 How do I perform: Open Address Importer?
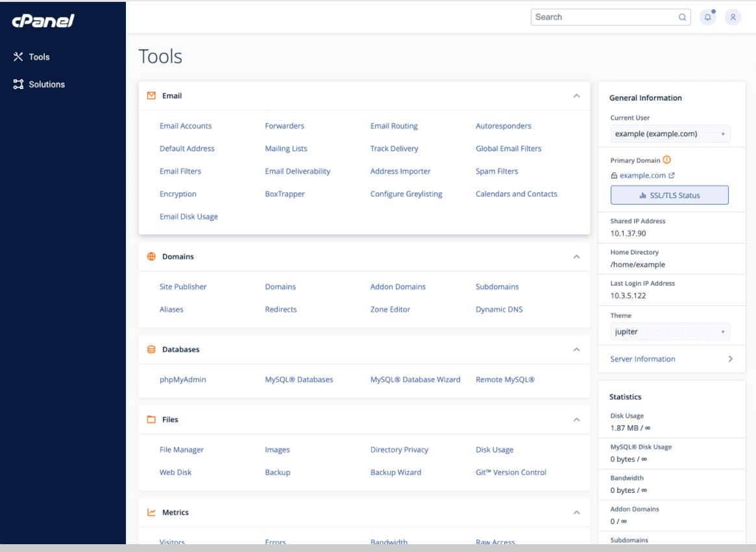(x=400, y=171)
